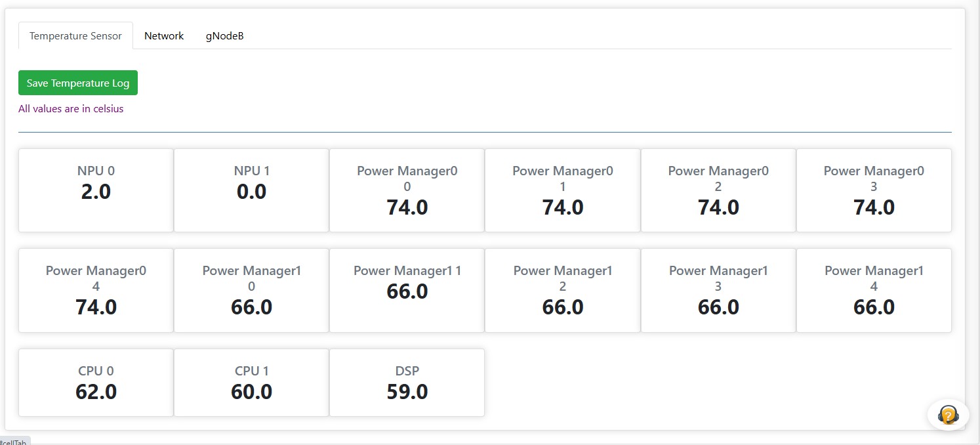980x445 pixels.
Task: Click the CPU 0 temperature card
Action: (96, 382)
